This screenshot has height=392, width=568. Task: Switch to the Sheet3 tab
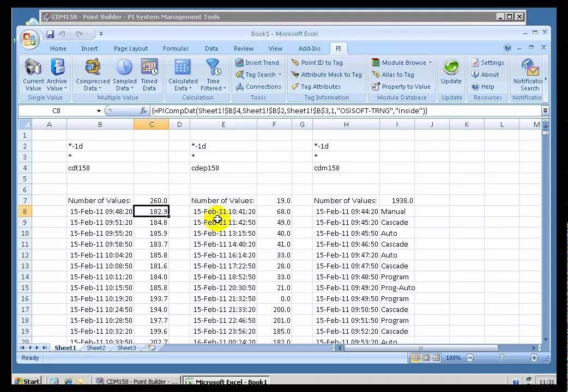(126, 348)
